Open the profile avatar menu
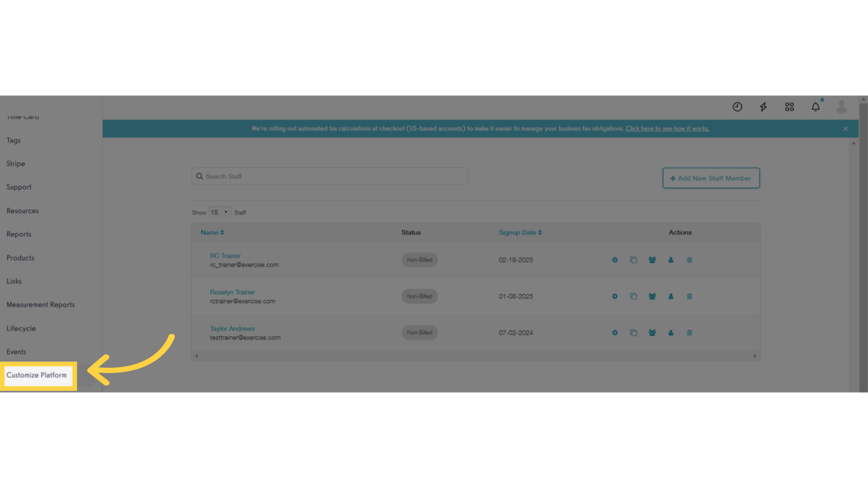 841,107
